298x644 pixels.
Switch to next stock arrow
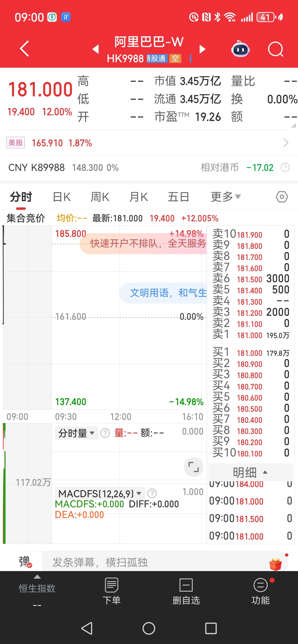click(x=202, y=49)
